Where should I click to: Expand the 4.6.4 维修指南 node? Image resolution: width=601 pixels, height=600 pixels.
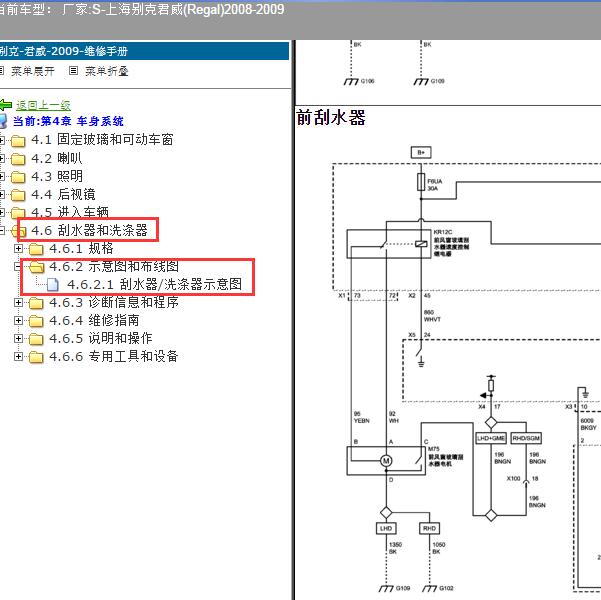(x=18, y=321)
